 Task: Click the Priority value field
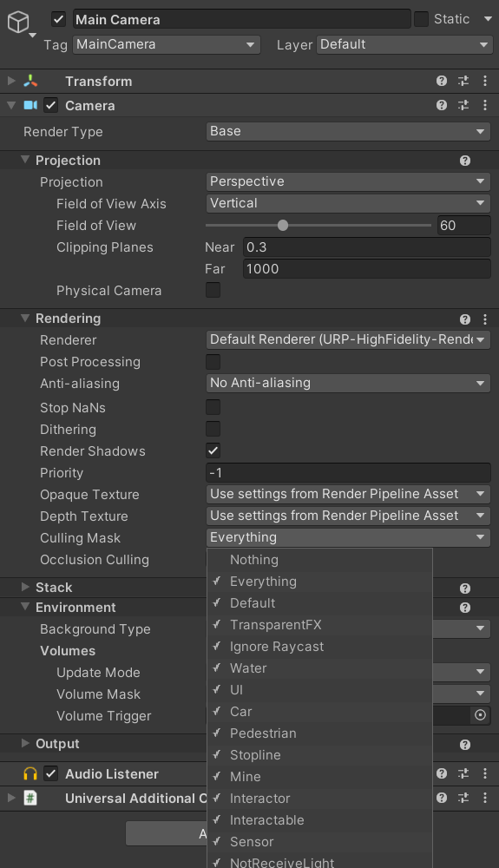348,473
